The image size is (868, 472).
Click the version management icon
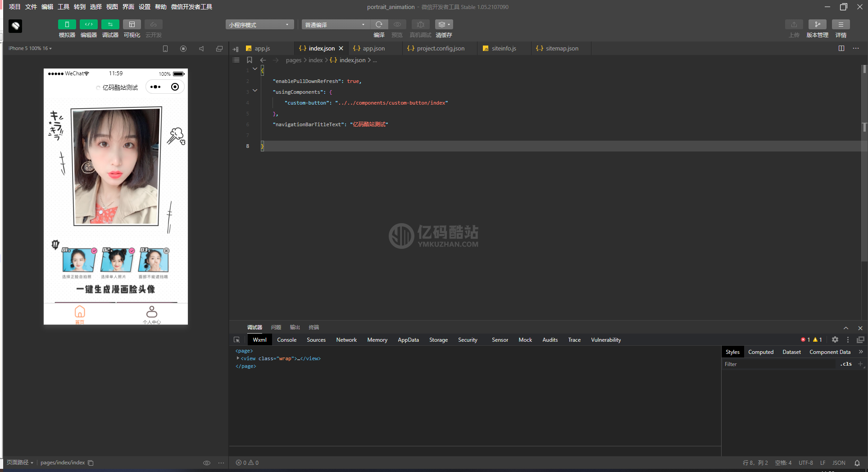point(817,24)
